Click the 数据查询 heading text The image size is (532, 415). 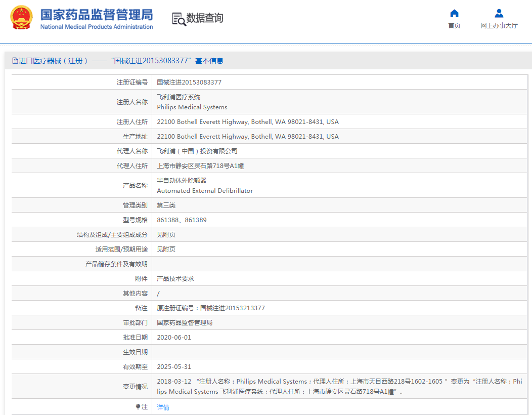coord(205,18)
